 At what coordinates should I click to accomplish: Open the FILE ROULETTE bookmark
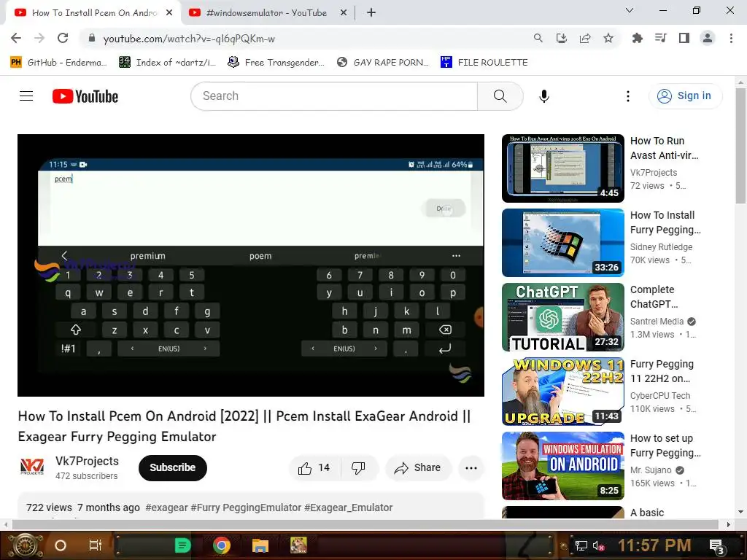click(x=484, y=63)
